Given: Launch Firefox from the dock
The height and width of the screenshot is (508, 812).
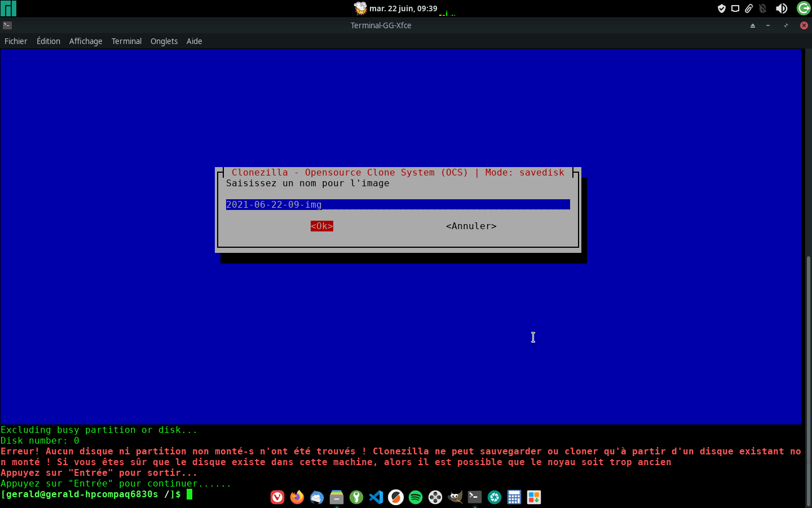Looking at the screenshot, I should coord(297,497).
